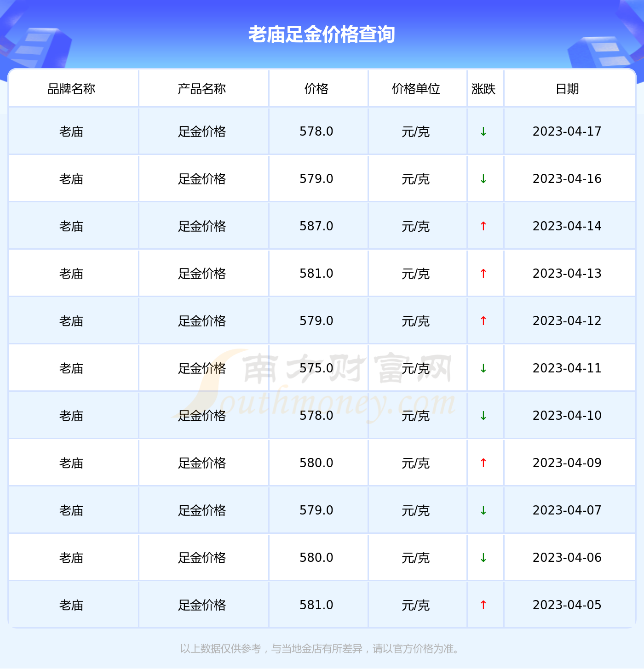Click the down arrow for 2023-04-17
This screenshot has height=669, width=644.
(x=483, y=132)
